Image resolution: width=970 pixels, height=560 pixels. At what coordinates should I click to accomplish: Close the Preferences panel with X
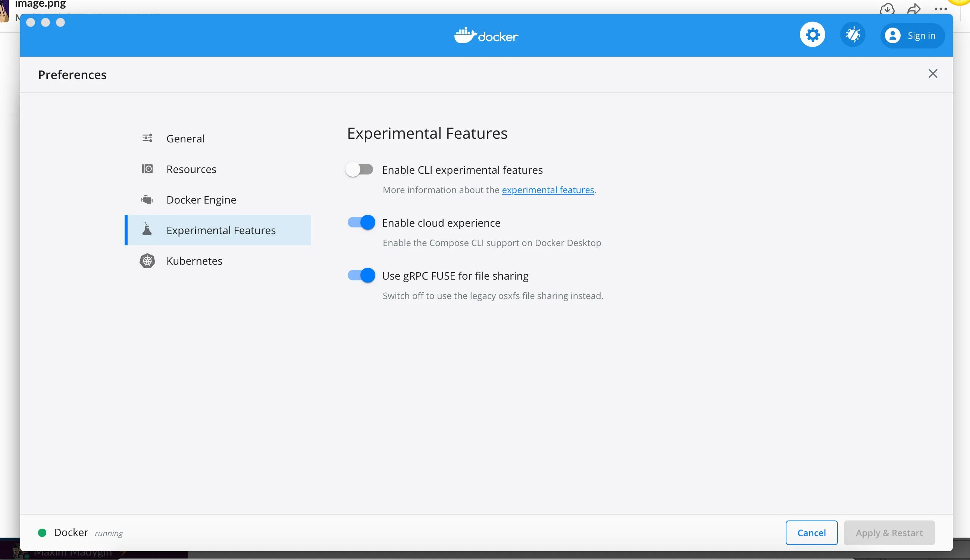933,73
